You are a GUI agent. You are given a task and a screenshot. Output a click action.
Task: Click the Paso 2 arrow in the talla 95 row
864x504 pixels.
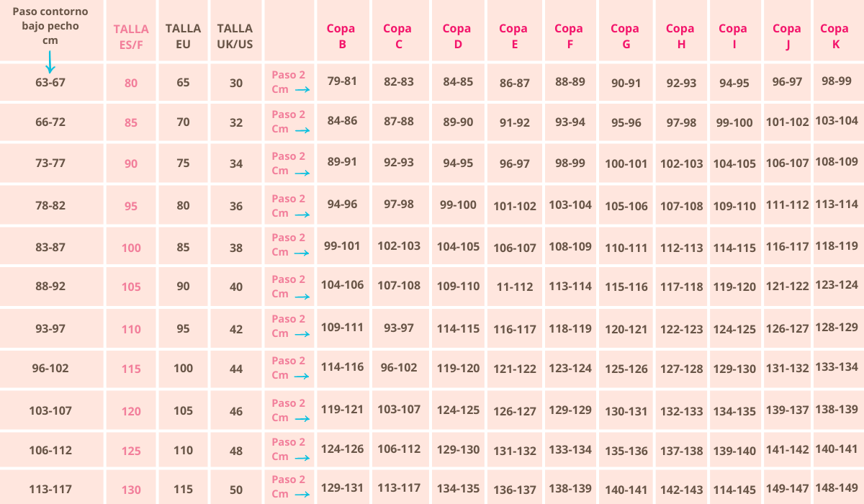point(302,215)
